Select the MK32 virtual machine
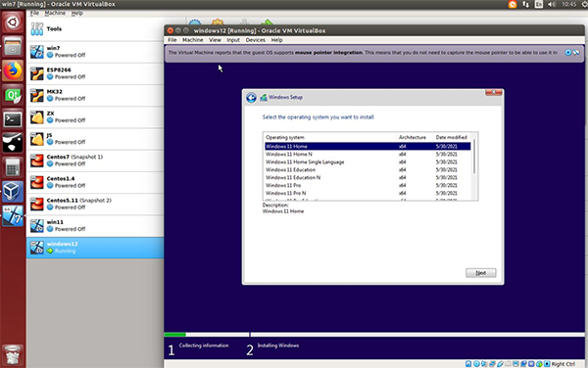 click(x=96, y=95)
